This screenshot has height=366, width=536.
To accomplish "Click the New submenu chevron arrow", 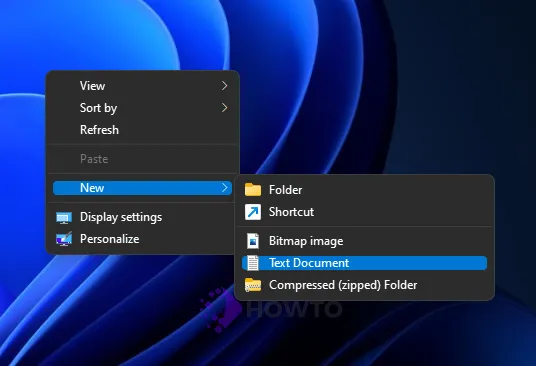I will [x=224, y=188].
